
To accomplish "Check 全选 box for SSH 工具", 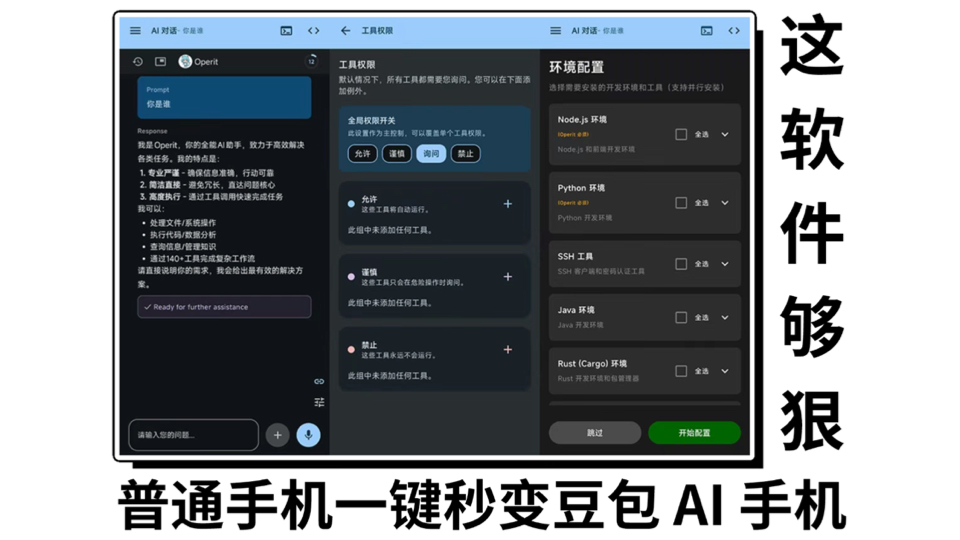I will point(681,264).
